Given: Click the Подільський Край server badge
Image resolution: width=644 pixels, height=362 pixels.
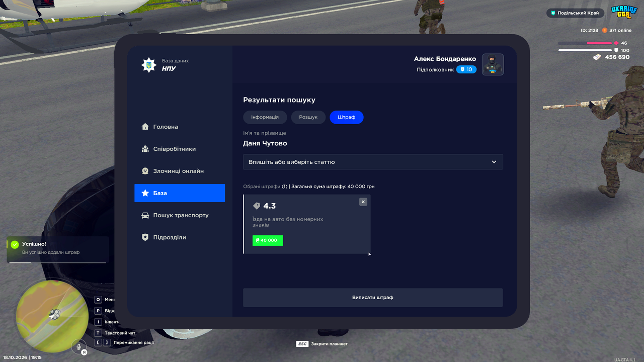Looking at the screenshot, I should 576,13.
